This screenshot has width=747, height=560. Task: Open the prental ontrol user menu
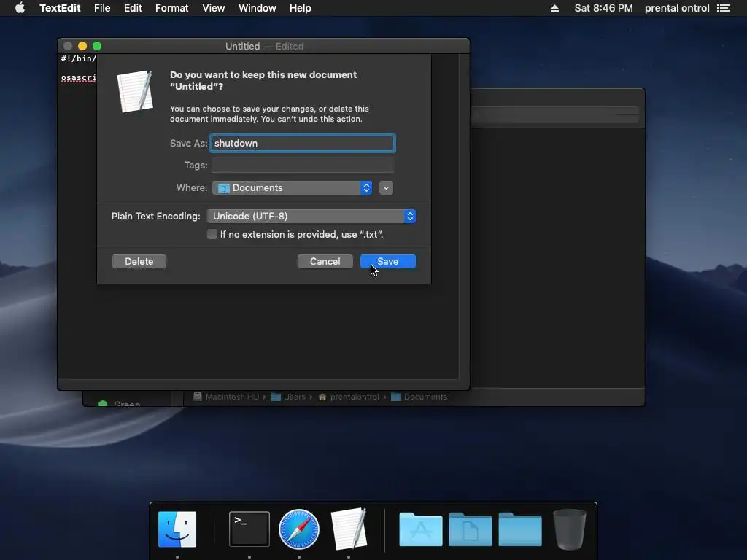point(677,8)
